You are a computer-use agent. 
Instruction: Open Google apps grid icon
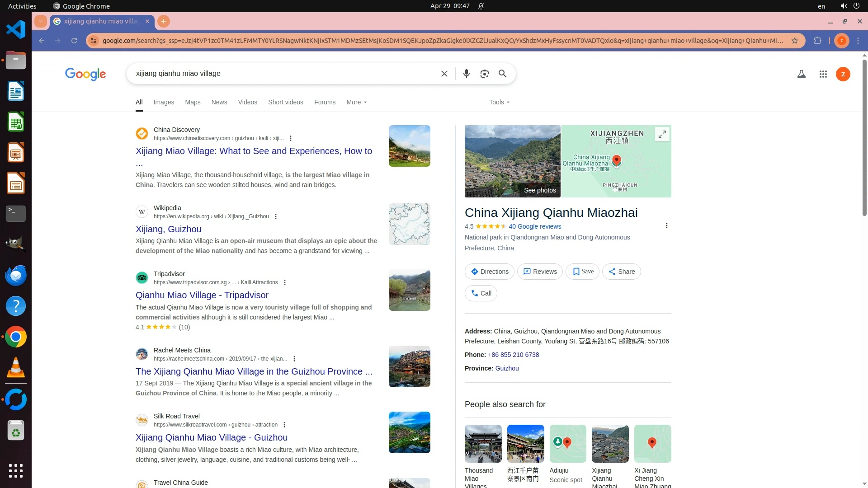pos(823,74)
